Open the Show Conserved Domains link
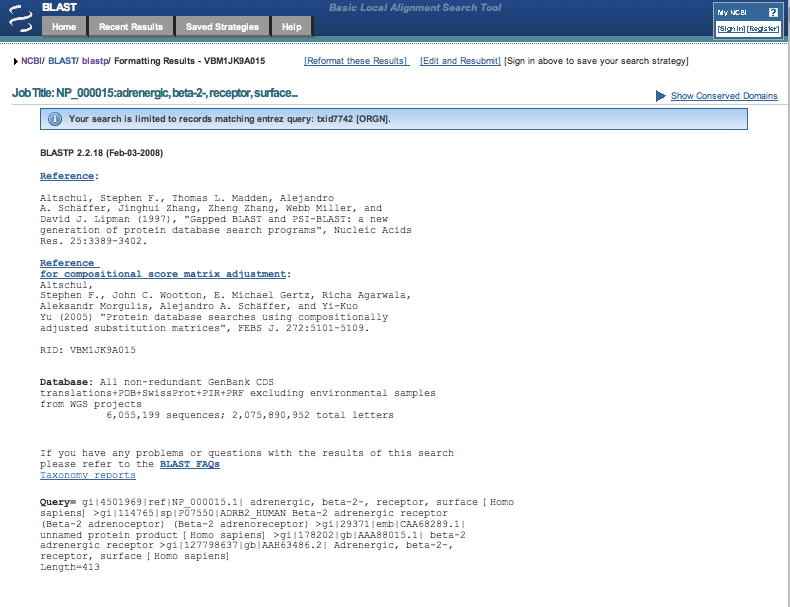 tap(724, 96)
